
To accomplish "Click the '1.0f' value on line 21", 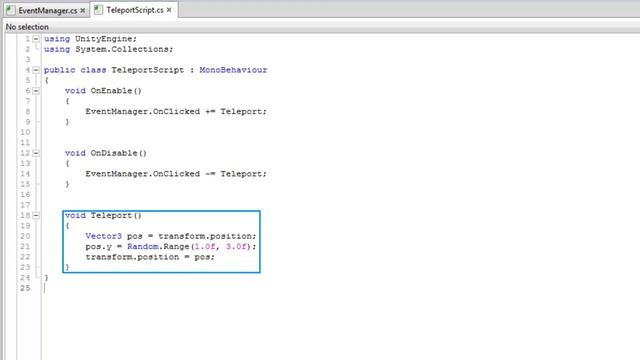I will click(x=205, y=247).
